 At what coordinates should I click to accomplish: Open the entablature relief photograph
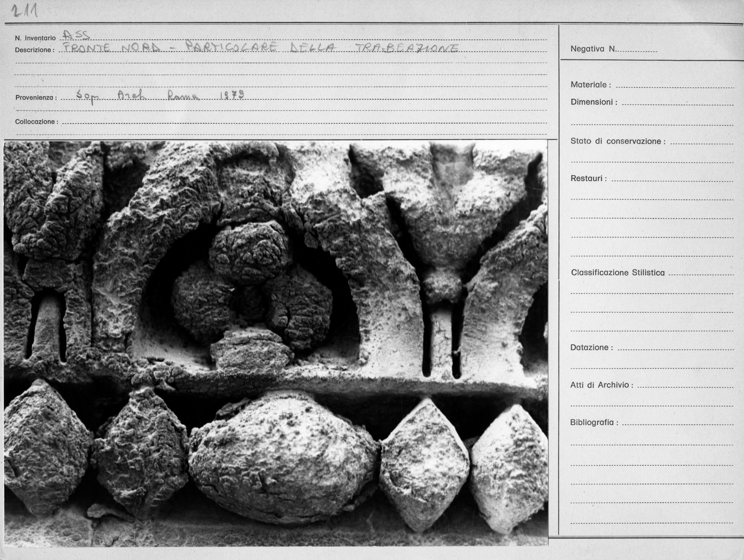click(x=276, y=343)
